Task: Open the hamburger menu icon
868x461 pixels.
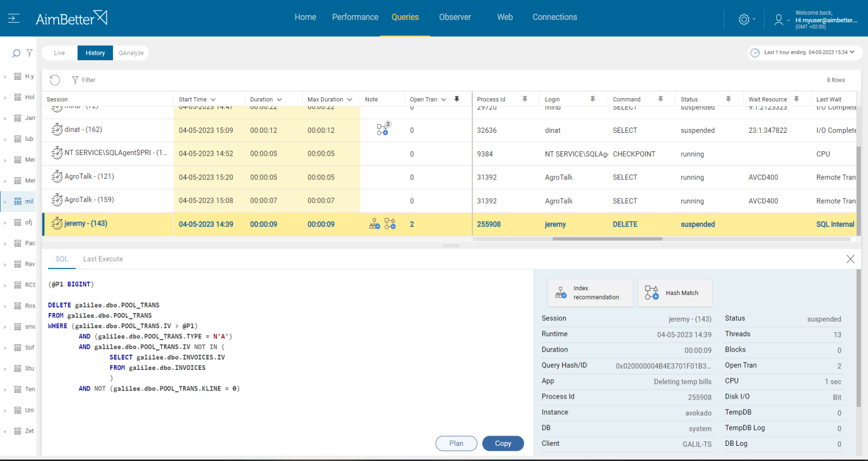Action: (x=14, y=18)
